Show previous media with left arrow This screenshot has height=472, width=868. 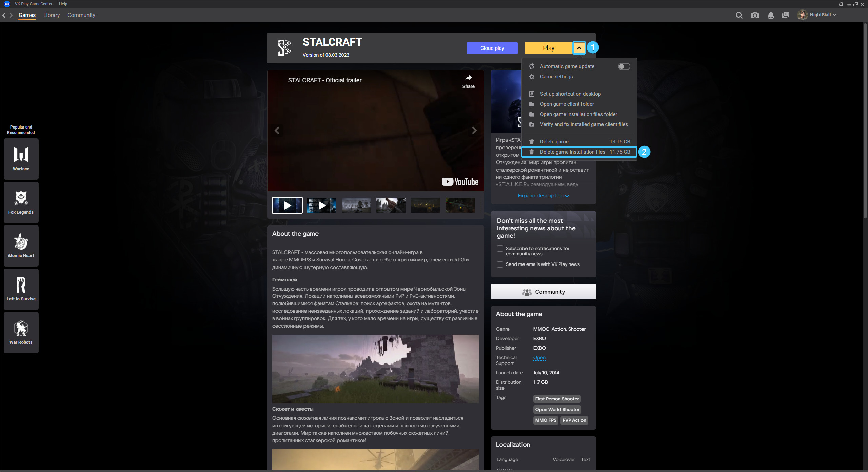[x=277, y=130]
